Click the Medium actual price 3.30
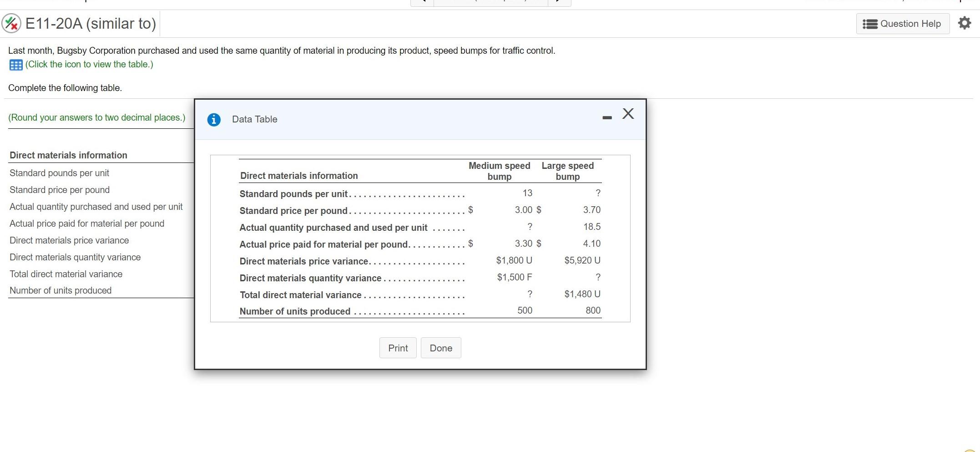The height and width of the screenshot is (452, 980). coord(524,244)
